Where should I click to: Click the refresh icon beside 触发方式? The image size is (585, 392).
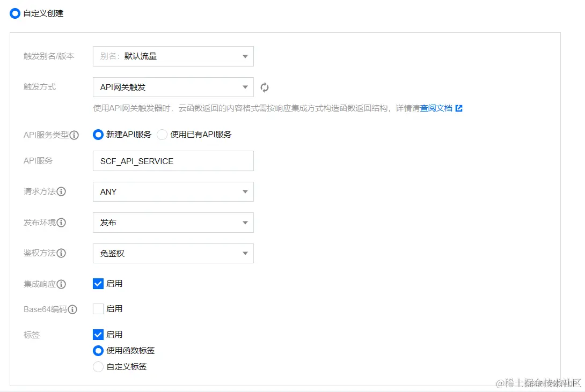pos(265,87)
